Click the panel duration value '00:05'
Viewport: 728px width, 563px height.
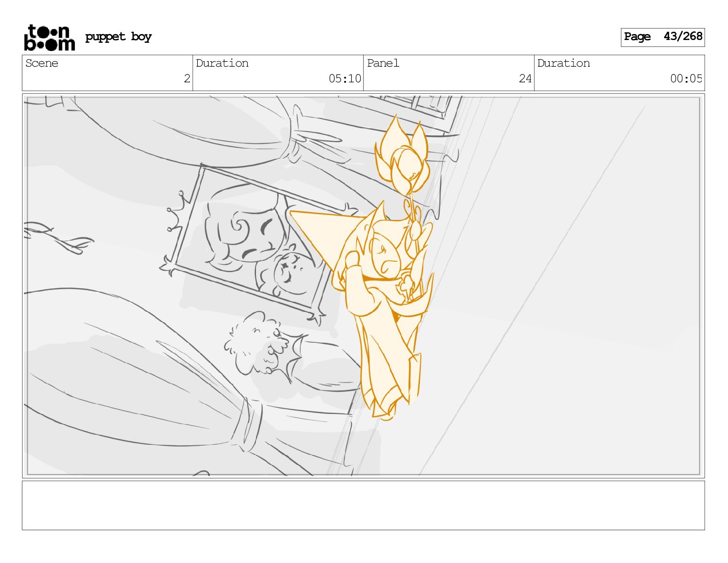pos(686,79)
